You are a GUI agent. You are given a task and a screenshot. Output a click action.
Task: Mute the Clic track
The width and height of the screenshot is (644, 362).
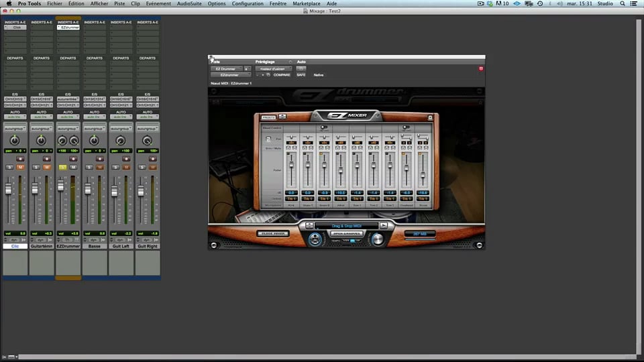20,167
